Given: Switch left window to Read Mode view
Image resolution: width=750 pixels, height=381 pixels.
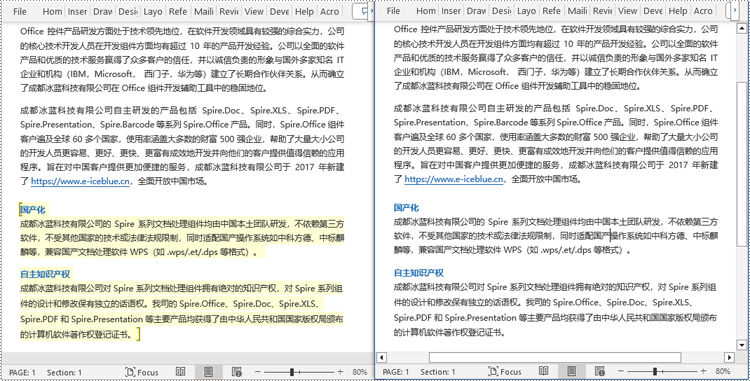Looking at the screenshot, I should pyautogui.click(x=180, y=372).
